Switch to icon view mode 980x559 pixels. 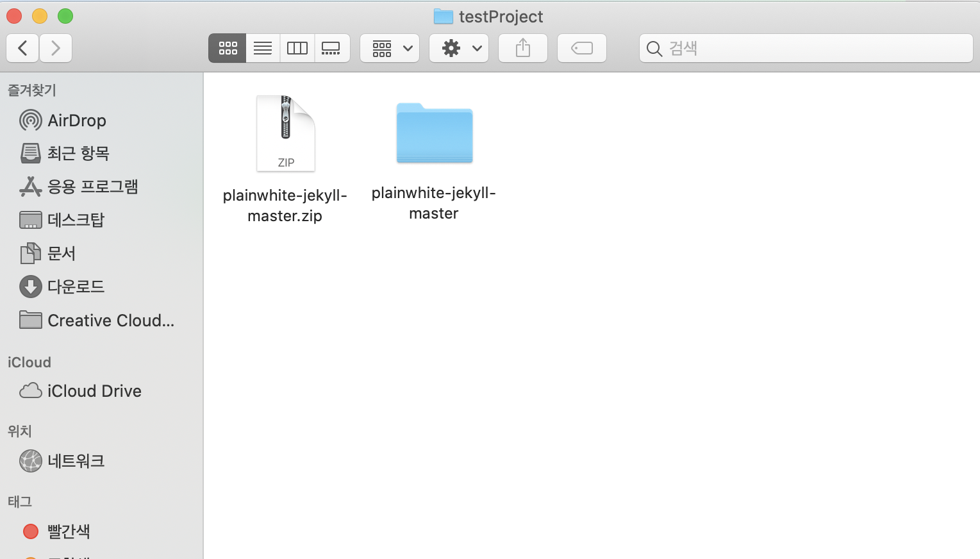[x=228, y=48]
